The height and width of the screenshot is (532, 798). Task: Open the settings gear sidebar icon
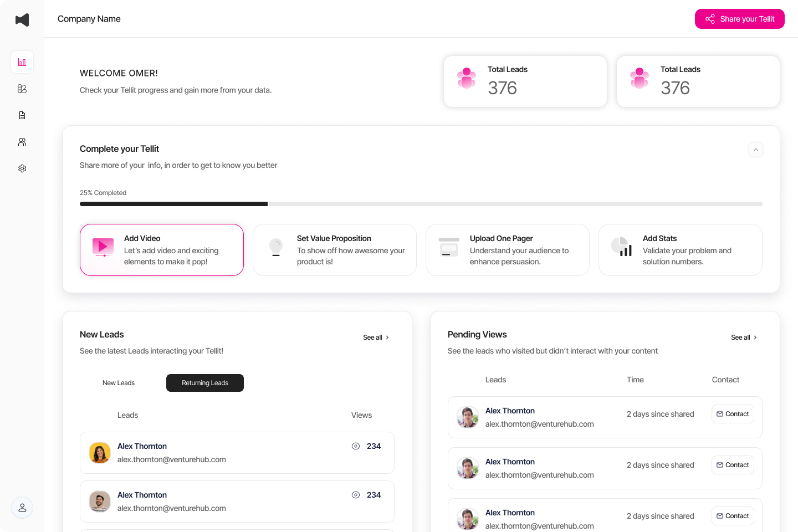coord(22,168)
